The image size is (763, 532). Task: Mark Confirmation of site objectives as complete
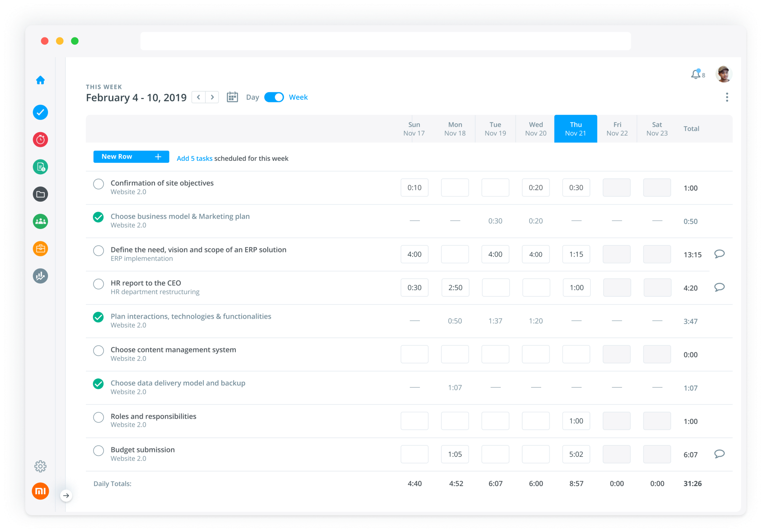(99, 184)
